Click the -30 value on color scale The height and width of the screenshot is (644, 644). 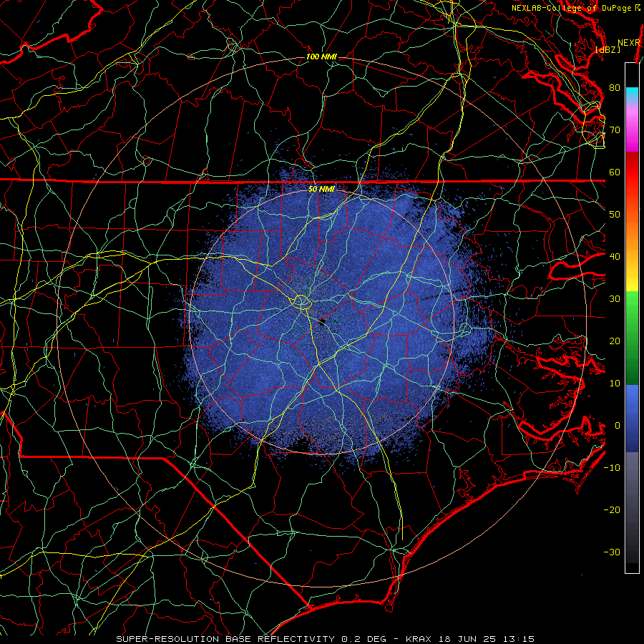pyautogui.click(x=612, y=552)
